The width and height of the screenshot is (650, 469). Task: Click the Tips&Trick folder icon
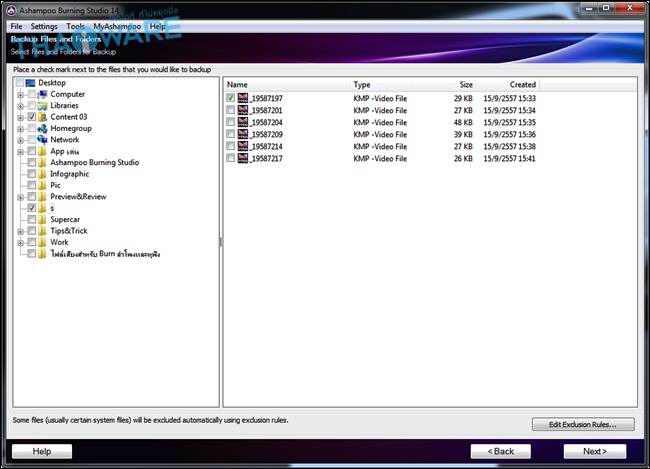[42, 231]
